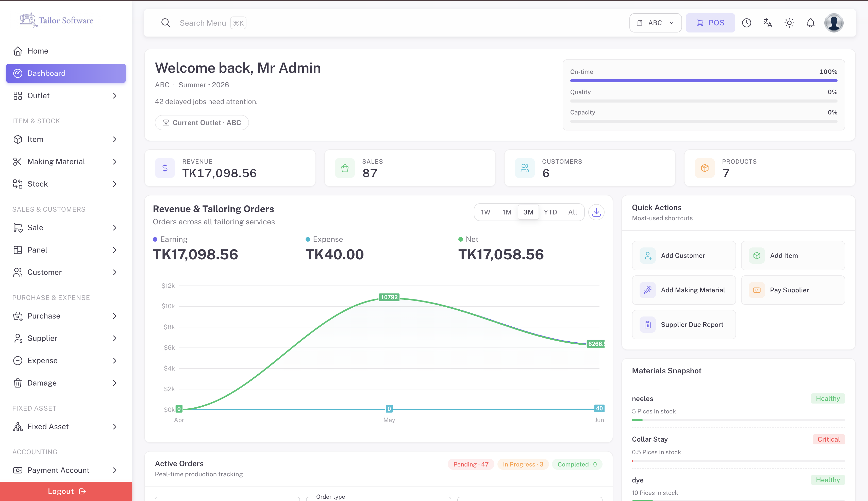Click Add Making Material shortcut
868x501 pixels.
click(x=683, y=290)
